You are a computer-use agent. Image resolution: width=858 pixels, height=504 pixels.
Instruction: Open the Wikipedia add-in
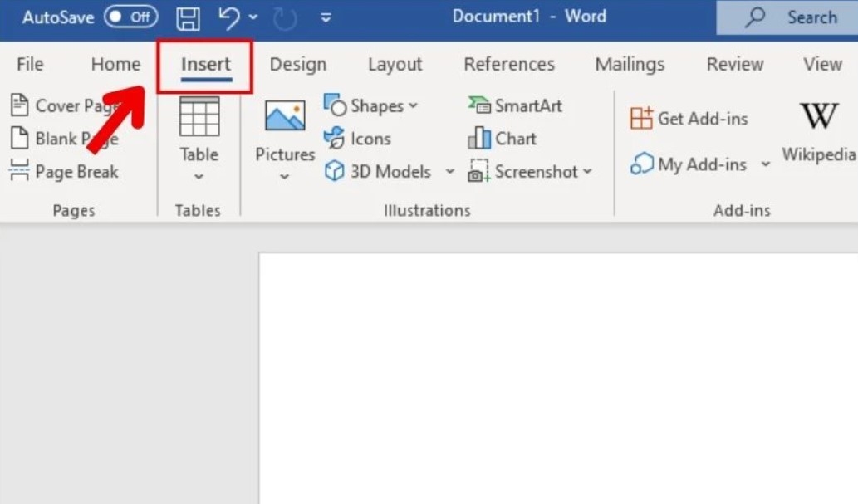tap(819, 132)
